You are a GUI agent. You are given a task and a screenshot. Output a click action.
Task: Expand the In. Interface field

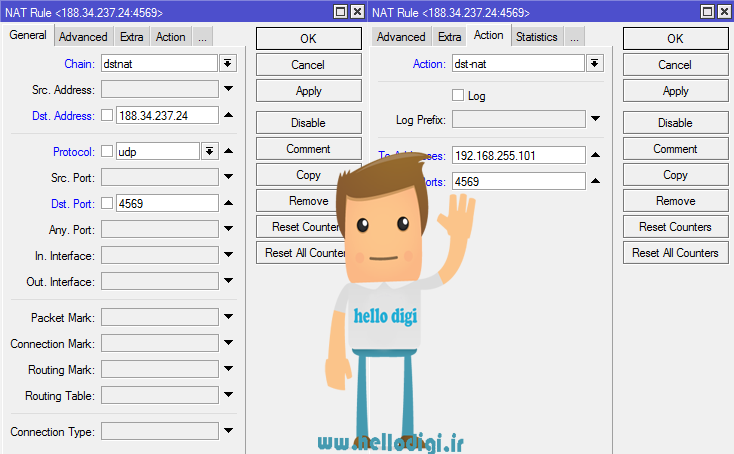point(228,255)
